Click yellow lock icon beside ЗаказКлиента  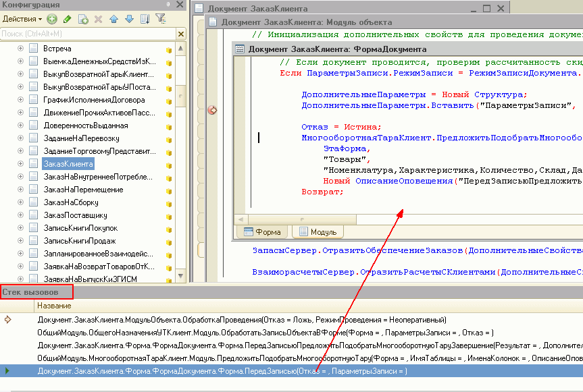click(x=169, y=165)
